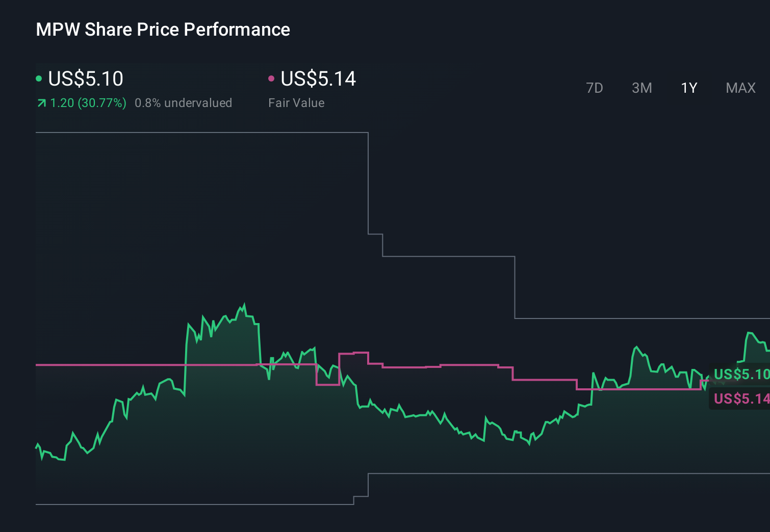Switch to the 7D time range
Screen dimensions: 770x532
(x=595, y=88)
